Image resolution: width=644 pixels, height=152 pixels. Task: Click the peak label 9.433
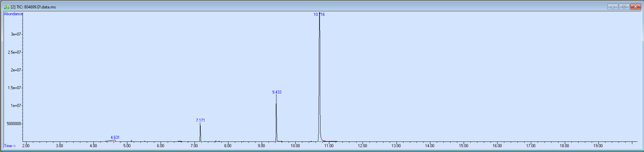tap(277, 92)
